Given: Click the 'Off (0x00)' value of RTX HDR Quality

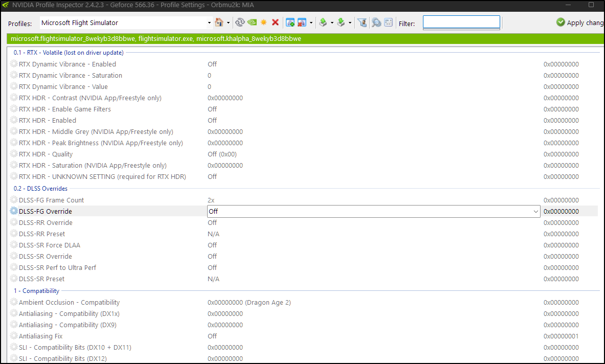Looking at the screenshot, I should click(x=222, y=154).
